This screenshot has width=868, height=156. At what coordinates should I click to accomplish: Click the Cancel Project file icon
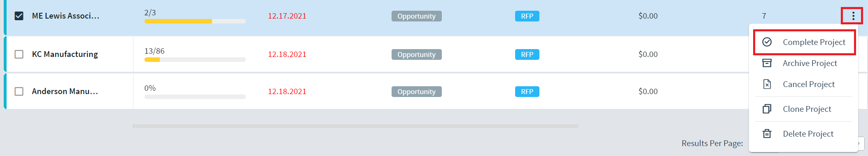(767, 84)
